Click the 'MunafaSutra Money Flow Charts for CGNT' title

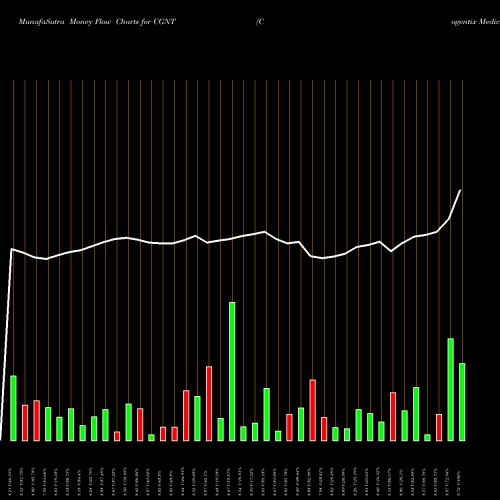[97, 22]
